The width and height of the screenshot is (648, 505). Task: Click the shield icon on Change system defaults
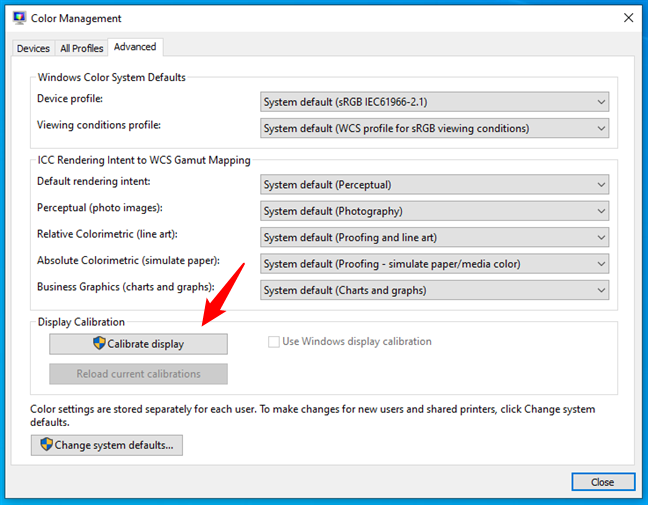click(46, 444)
